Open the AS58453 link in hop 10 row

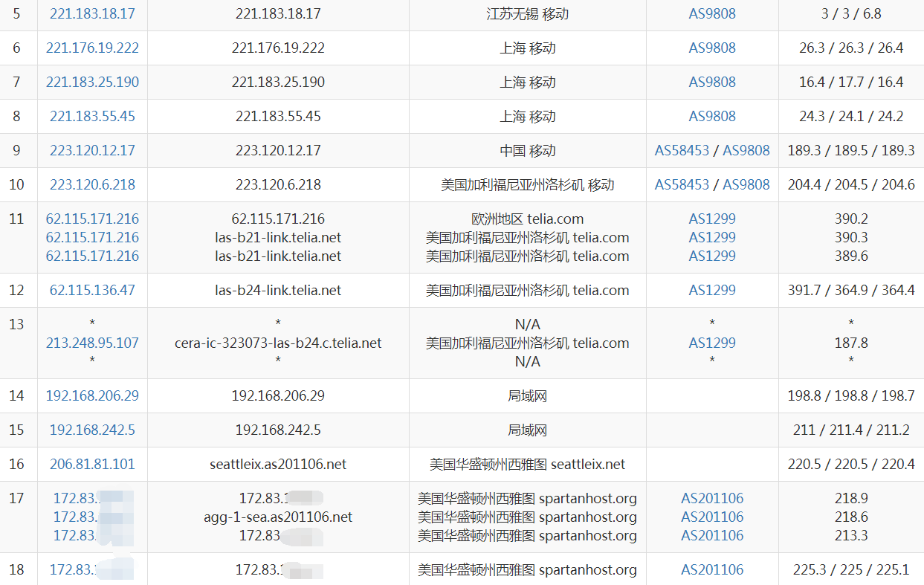coord(682,185)
